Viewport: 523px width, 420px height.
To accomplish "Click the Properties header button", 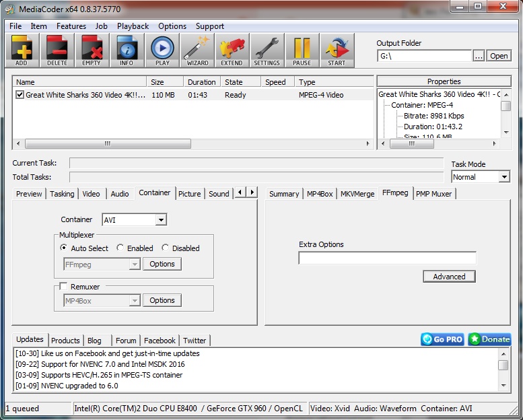I will click(444, 81).
